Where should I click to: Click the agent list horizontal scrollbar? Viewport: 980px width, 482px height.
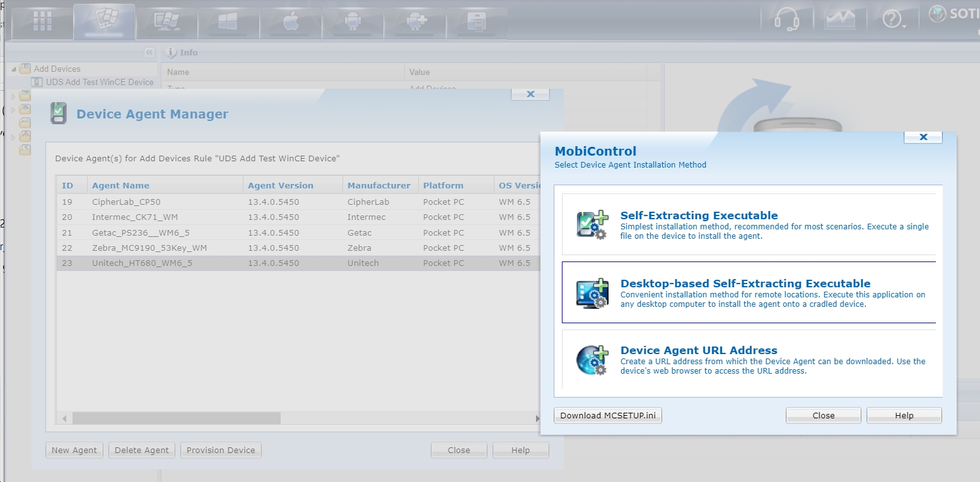tap(177, 418)
